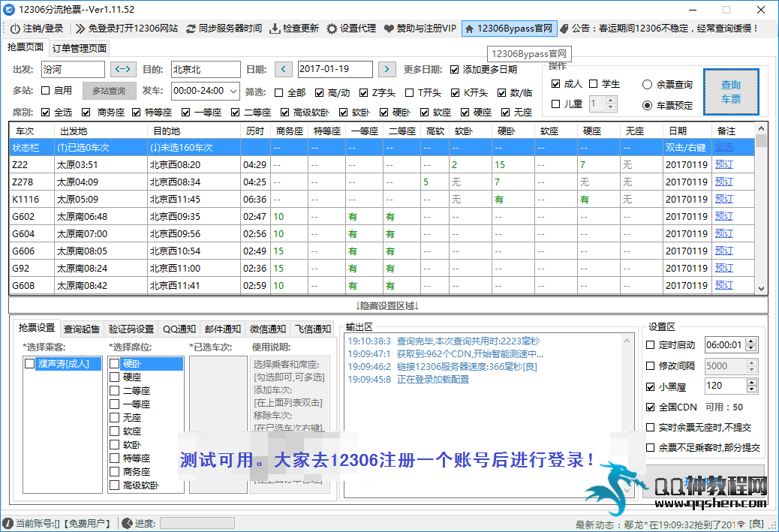
Task: Click the train list scrollbar down arrow
Action: tap(761, 288)
